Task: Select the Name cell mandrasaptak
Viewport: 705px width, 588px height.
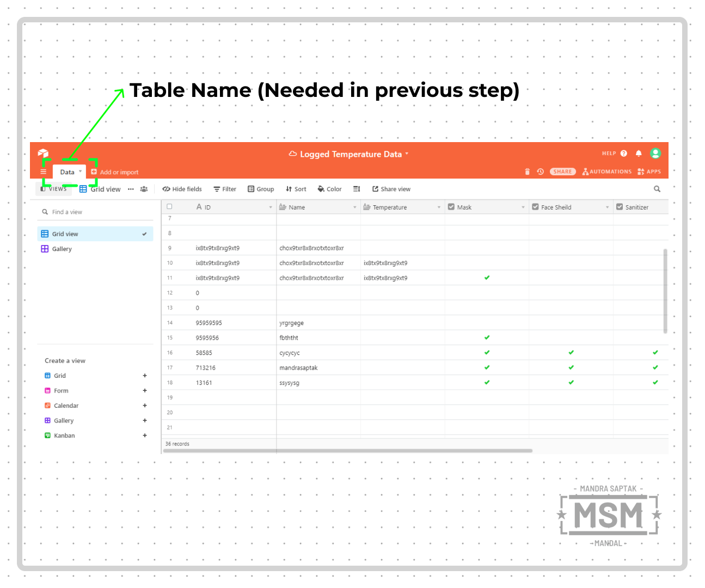Action: pos(318,368)
